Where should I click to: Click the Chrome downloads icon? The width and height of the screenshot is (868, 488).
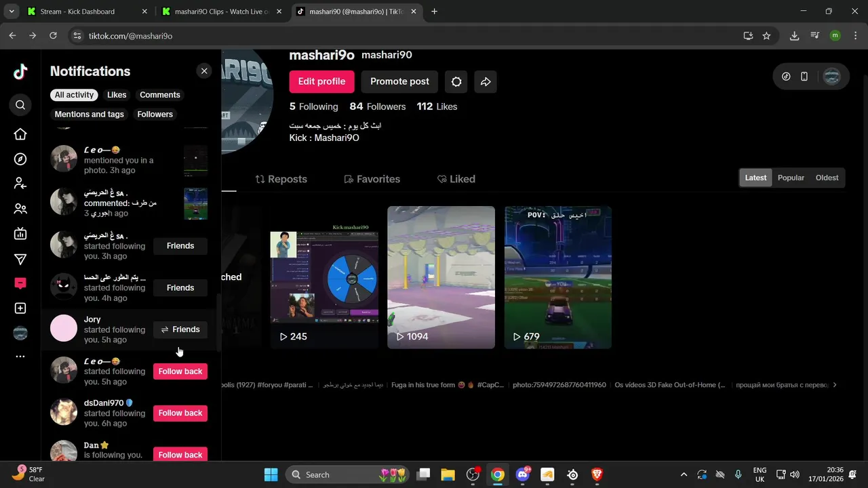click(x=794, y=36)
